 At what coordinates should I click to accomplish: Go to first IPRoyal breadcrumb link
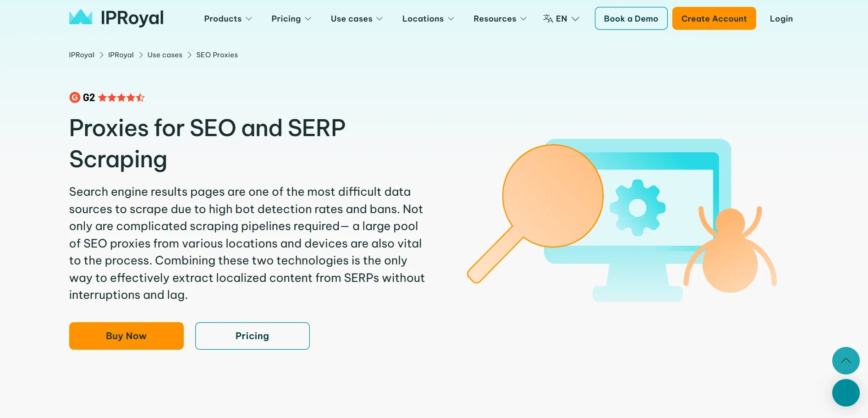click(x=82, y=55)
